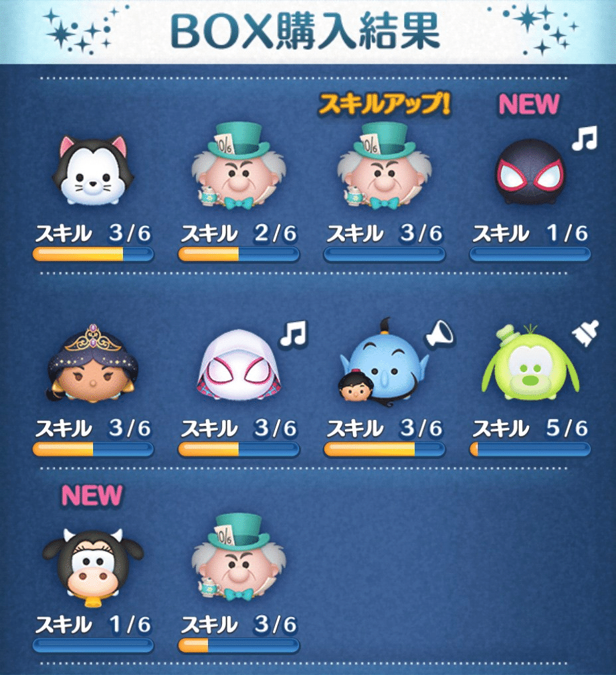This screenshot has width=616, height=675.
Task: Tap the pink NEW label above Spider-Man
Action: [529, 104]
